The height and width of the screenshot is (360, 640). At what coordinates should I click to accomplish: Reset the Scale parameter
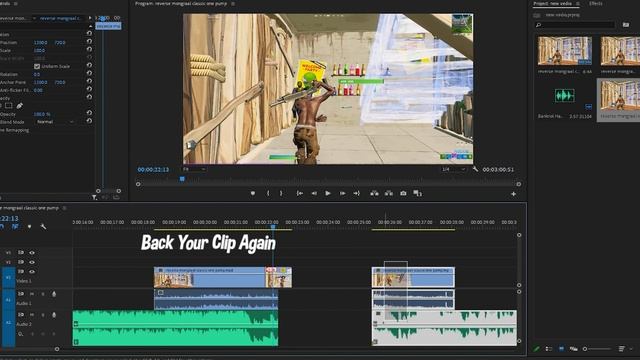tap(89, 50)
